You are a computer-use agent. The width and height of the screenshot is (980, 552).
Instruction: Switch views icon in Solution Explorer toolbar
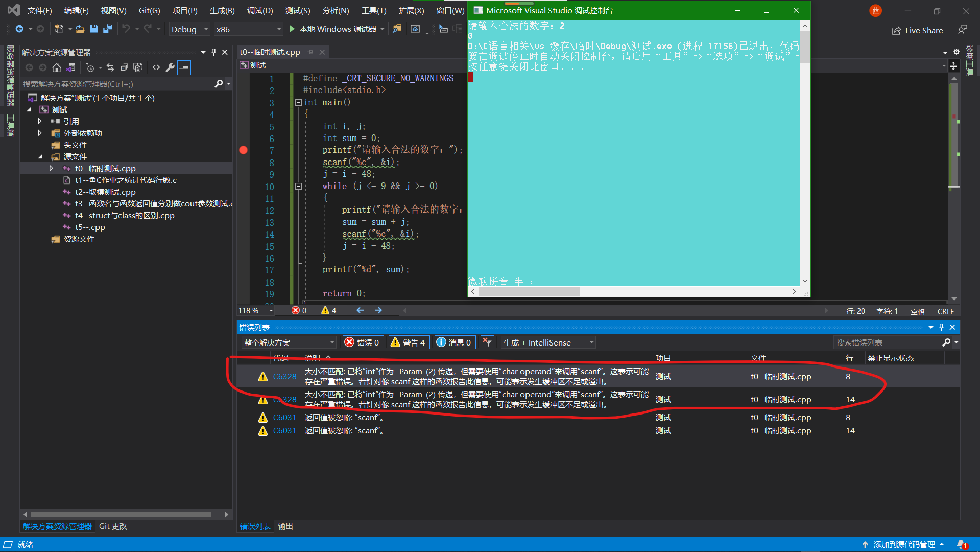point(70,67)
